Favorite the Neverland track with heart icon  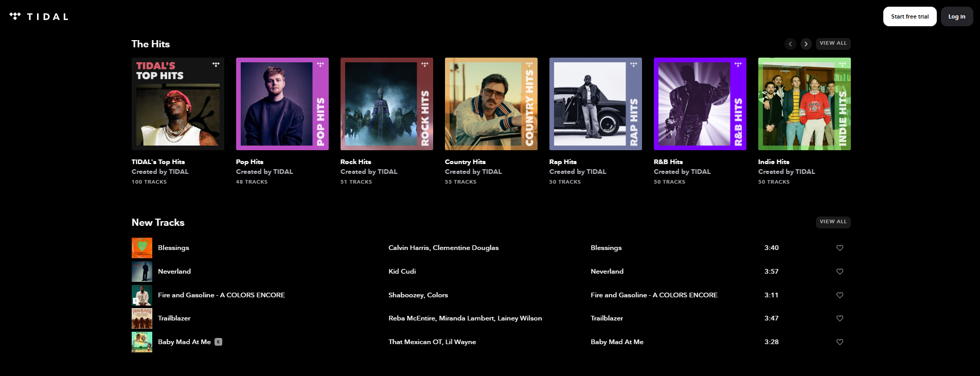click(840, 272)
